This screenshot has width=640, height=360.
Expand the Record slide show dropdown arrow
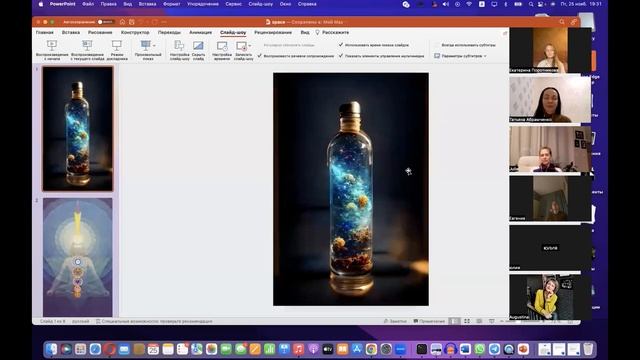coord(250,46)
